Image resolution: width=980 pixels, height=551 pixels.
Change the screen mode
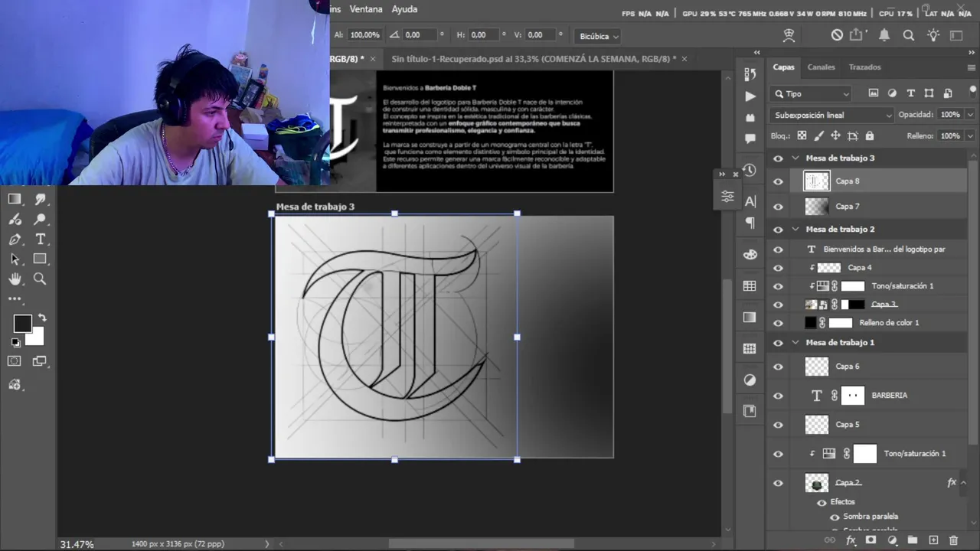[40, 361]
